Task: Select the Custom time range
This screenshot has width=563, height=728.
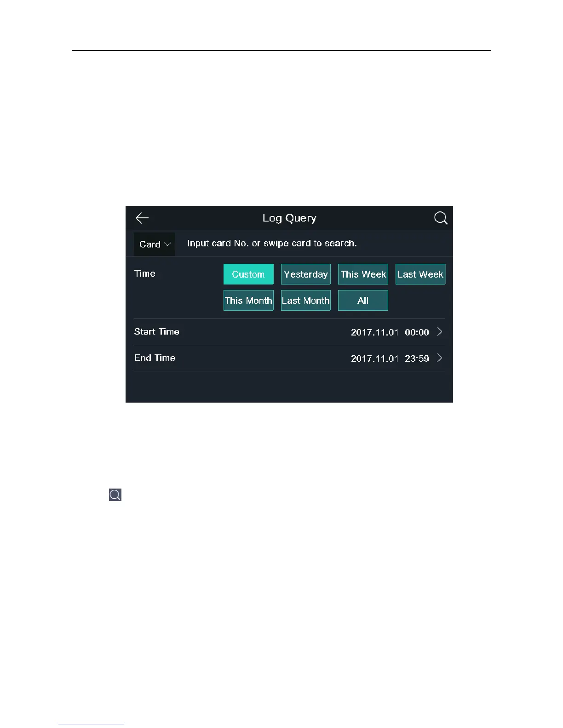Action: [x=248, y=274]
